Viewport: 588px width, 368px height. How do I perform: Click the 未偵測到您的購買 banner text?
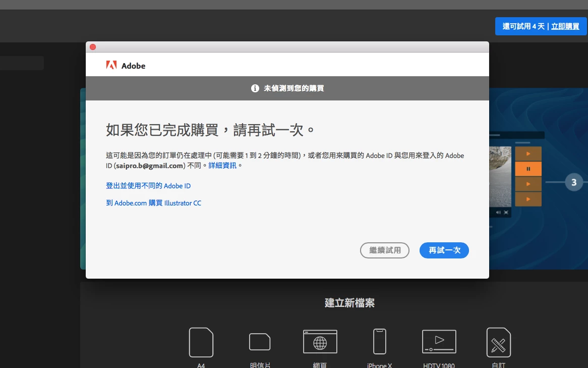click(294, 88)
